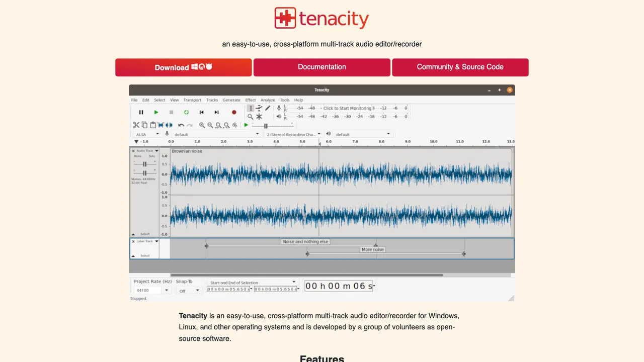Adjust the Audio Track pan slider
The width and height of the screenshot is (644, 362).
144,173
